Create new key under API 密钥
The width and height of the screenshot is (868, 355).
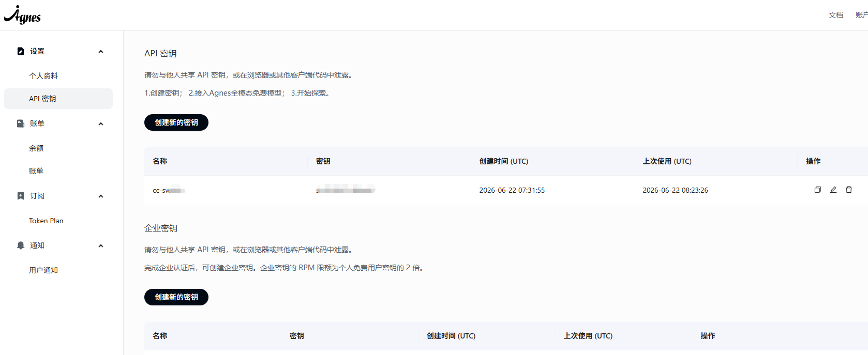(176, 122)
